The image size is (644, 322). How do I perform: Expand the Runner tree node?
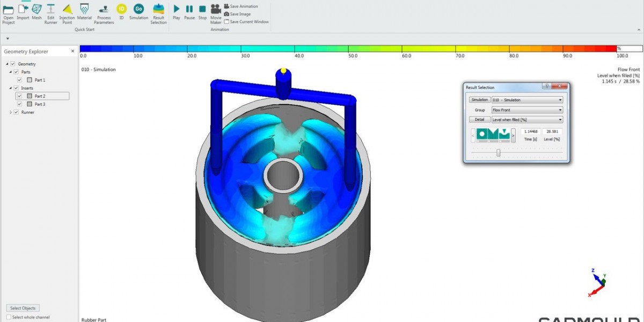[11, 112]
